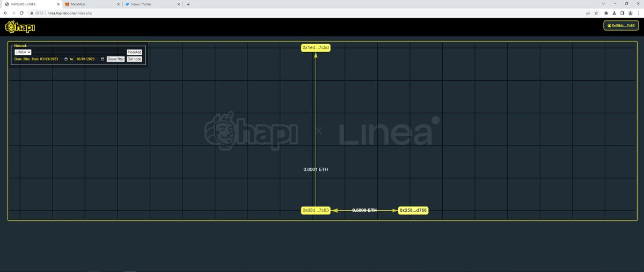Click the Del node button

(x=134, y=59)
